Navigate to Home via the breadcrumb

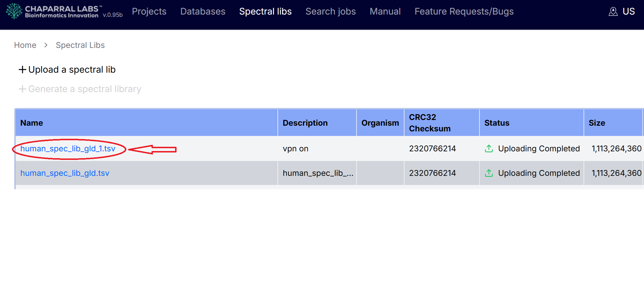tap(25, 45)
